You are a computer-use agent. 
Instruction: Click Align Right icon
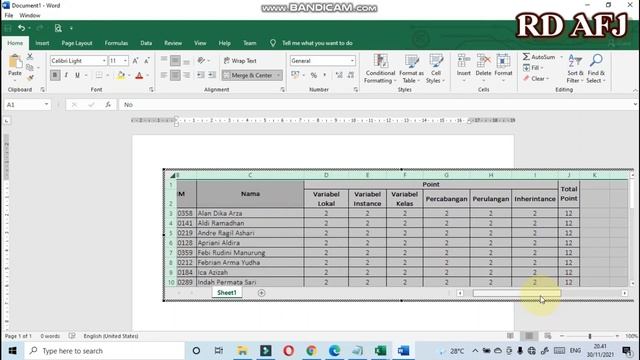coord(187,75)
